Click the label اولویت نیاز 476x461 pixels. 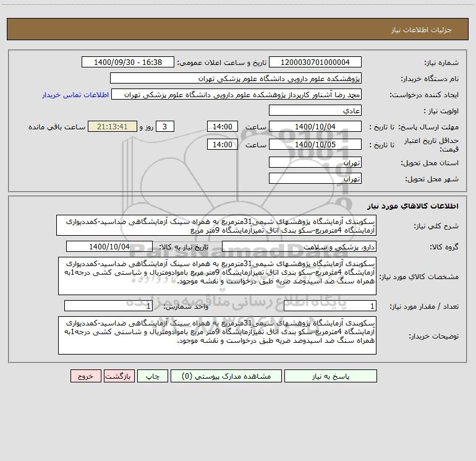(x=441, y=111)
